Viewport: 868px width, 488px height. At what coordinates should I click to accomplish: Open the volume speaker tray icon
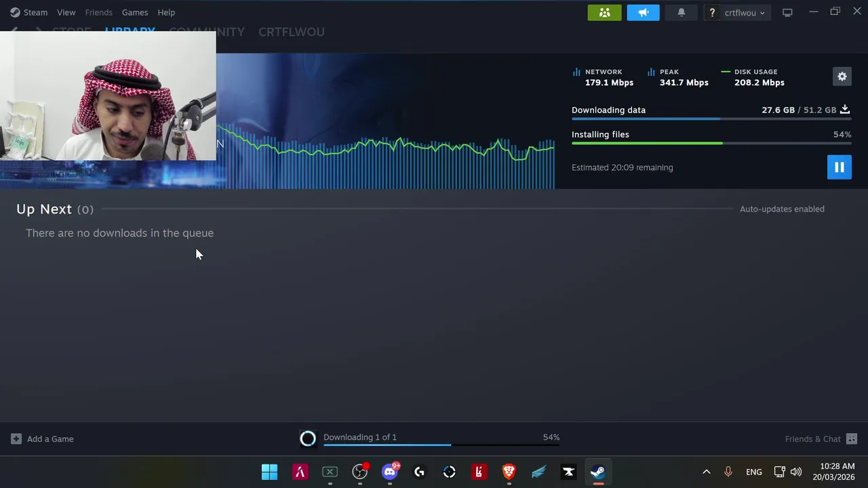[x=796, y=472]
